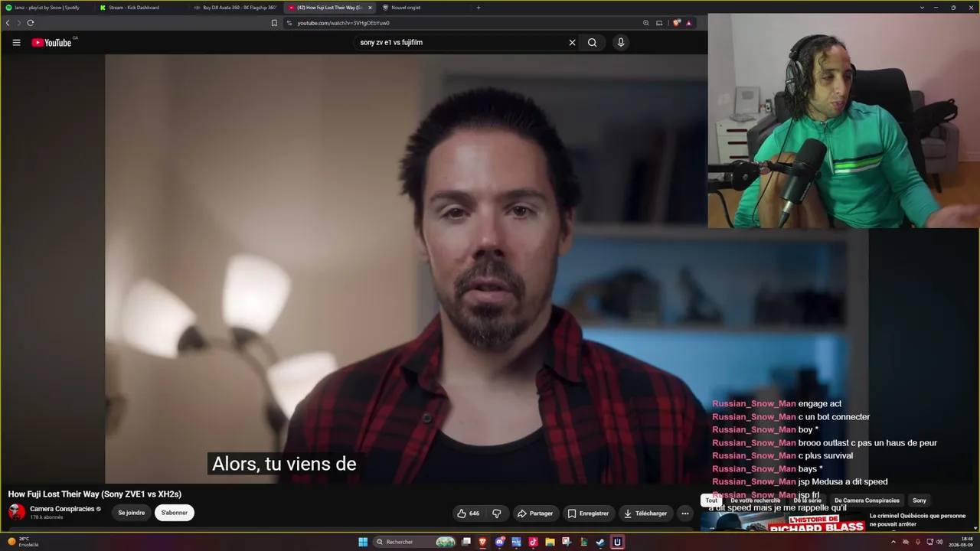Like the video with 646 likes
980x551 pixels.
point(469,514)
